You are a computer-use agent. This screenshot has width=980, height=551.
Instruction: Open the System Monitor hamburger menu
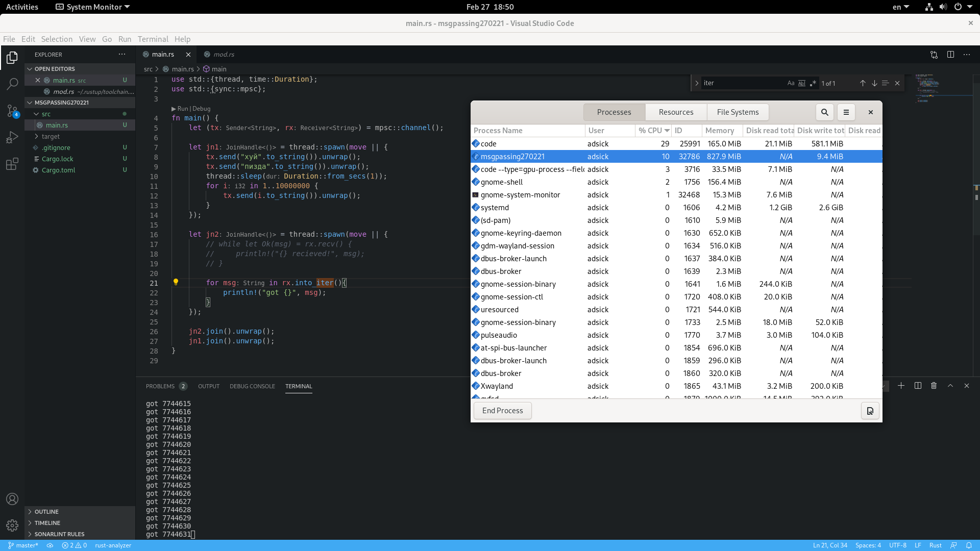[846, 112]
